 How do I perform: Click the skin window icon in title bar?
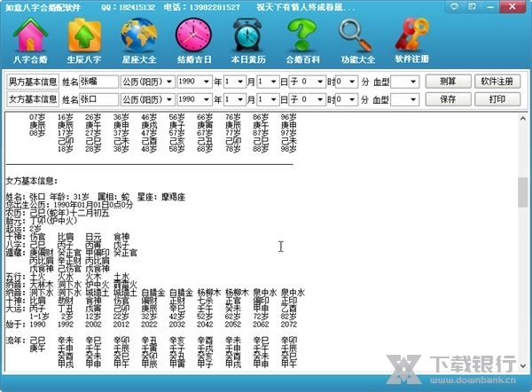tap(472, 6)
